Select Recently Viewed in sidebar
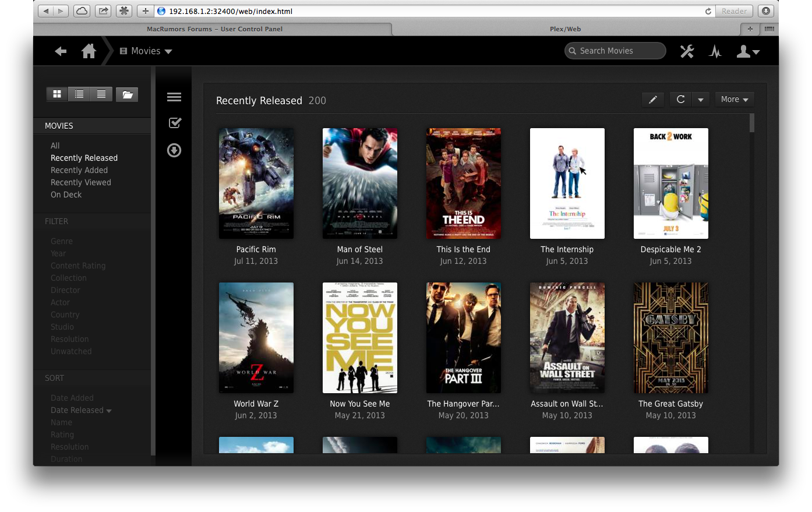 (81, 182)
